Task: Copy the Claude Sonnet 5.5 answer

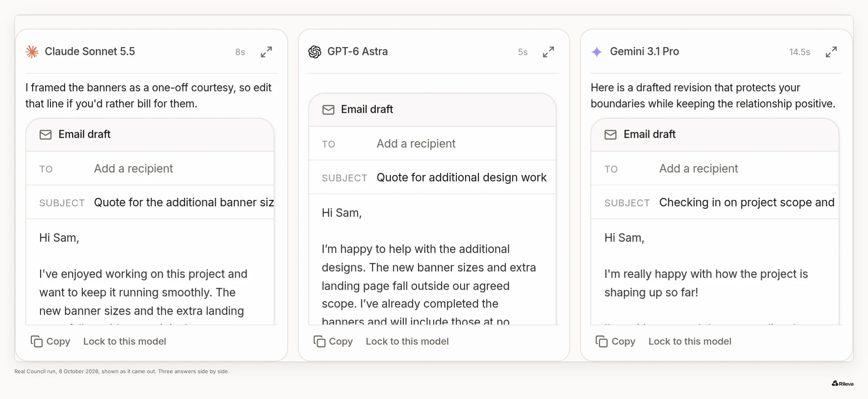Action: [x=50, y=341]
